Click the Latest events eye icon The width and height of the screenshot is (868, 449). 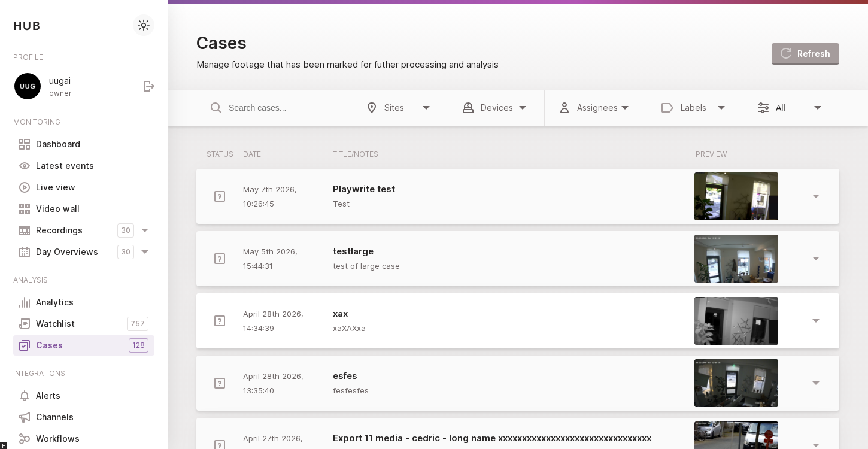25,166
